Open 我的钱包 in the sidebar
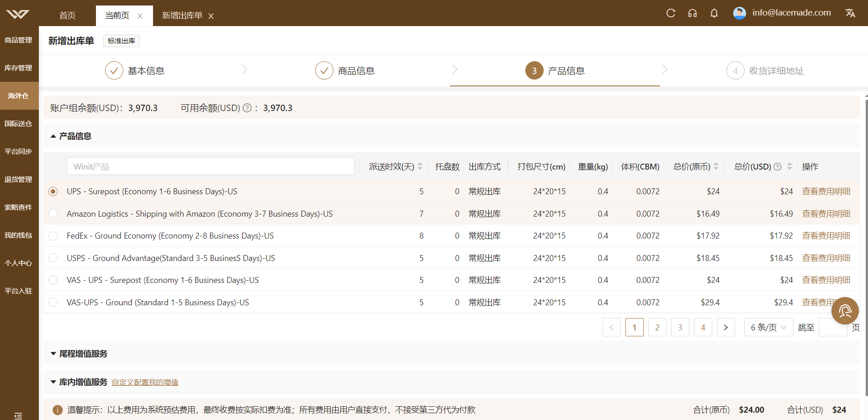 (18, 235)
